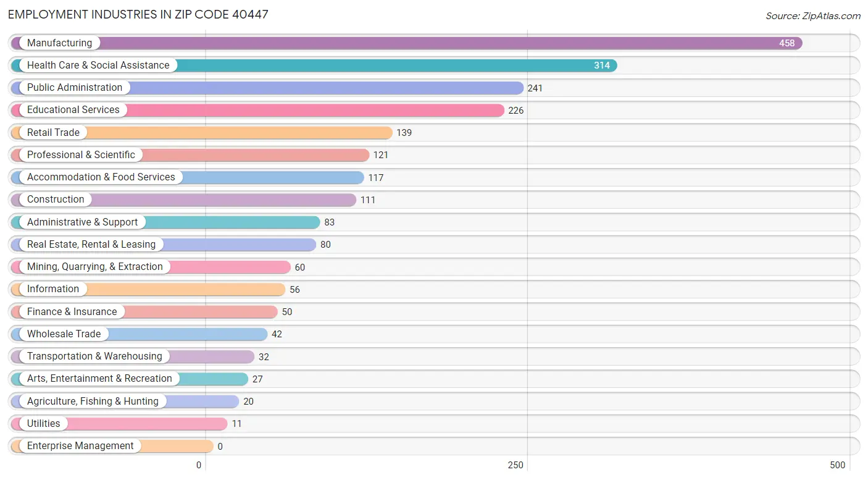Viewport: 868px width, 480px height.
Task: Click the Source: ZipAtlas.com text
Action: coord(813,16)
